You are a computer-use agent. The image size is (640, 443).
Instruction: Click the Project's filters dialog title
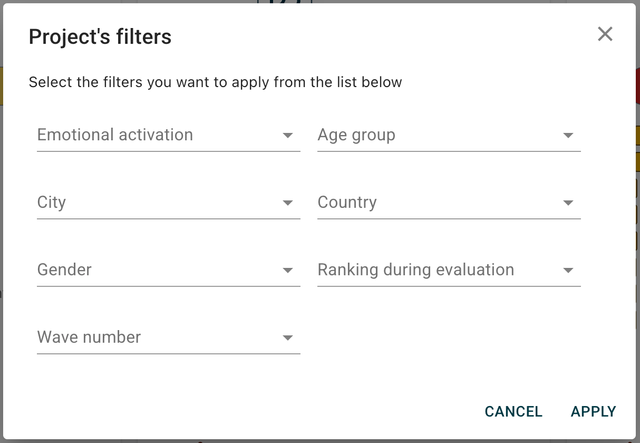(100, 37)
